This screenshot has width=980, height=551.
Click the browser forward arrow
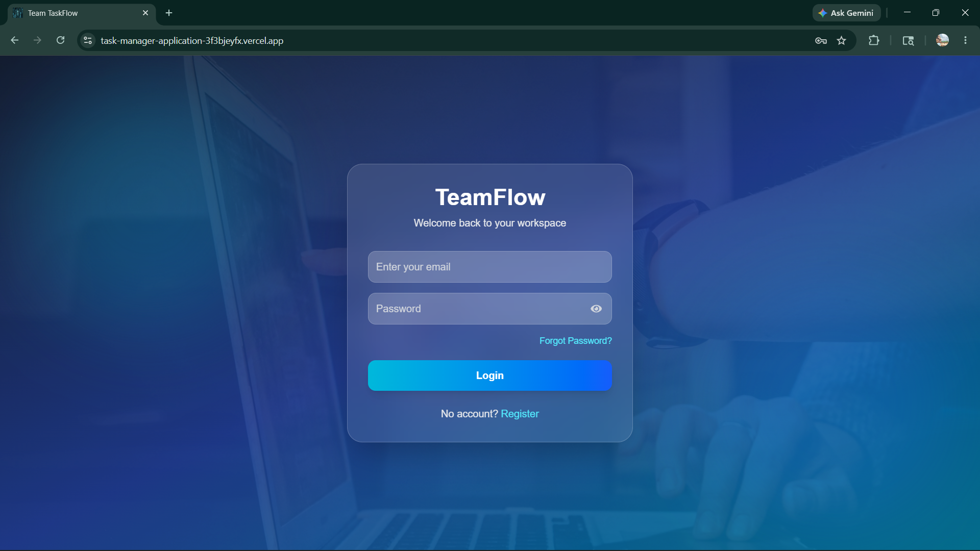coord(37,40)
